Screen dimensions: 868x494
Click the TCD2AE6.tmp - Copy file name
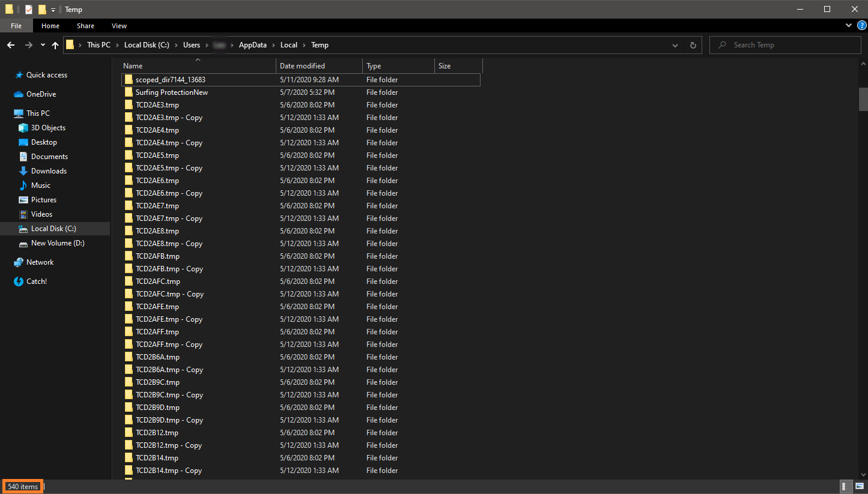[169, 193]
